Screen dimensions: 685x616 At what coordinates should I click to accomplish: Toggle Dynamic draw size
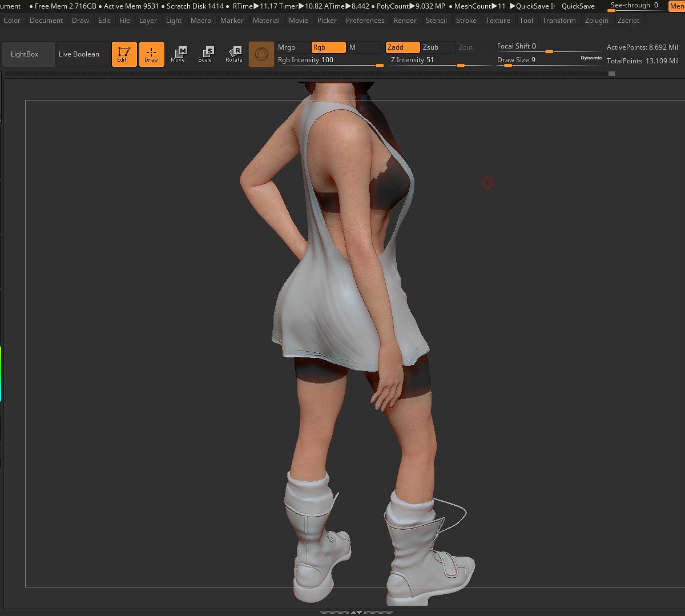pyautogui.click(x=591, y=58)
